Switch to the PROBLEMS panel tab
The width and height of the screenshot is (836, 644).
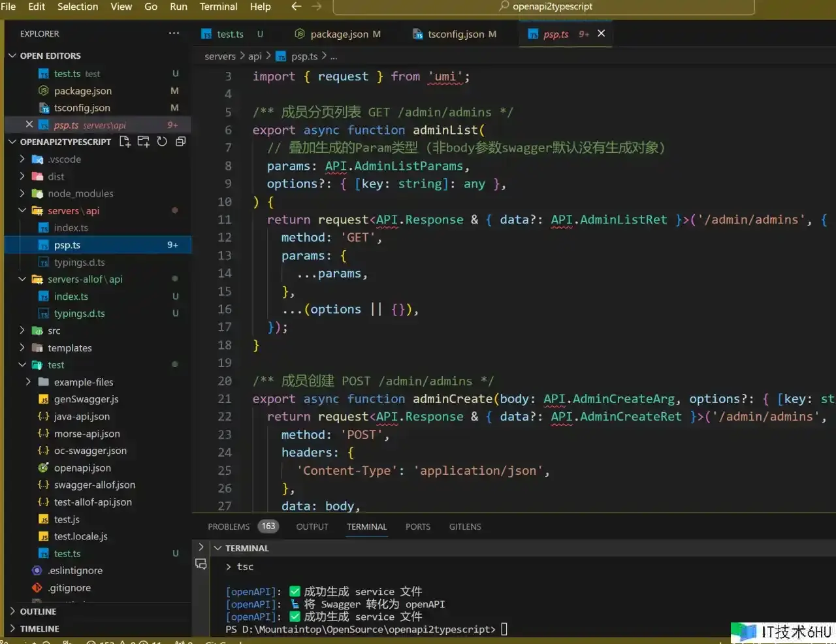(229, 526)
